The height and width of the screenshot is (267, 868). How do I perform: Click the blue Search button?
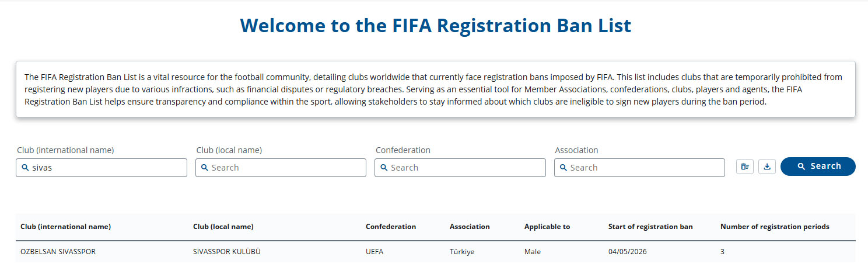point(818,167)
